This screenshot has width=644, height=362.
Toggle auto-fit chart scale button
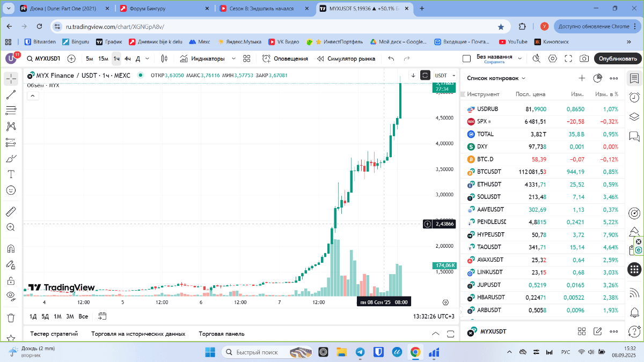click(426, 76)
